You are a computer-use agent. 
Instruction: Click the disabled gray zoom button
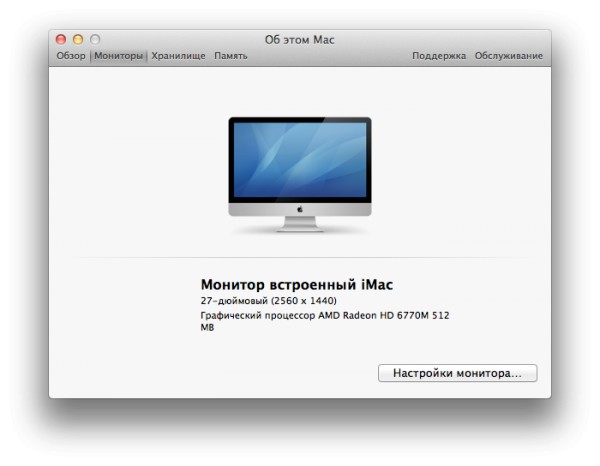click(x=95, y=39)
